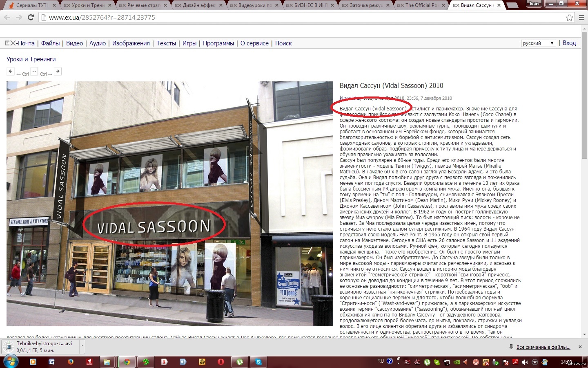Image resolution: width=588 pixels, height=368 pixels.
Task: Switch to the Сериалы ТУТ tab
Action: coord(31,5)
